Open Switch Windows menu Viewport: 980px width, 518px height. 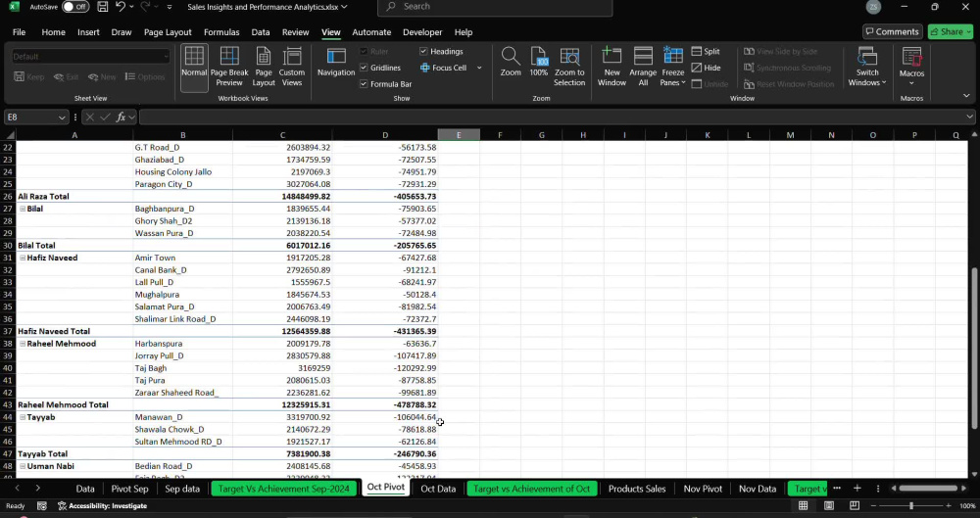pyautogui.click(x=867, y=67)
